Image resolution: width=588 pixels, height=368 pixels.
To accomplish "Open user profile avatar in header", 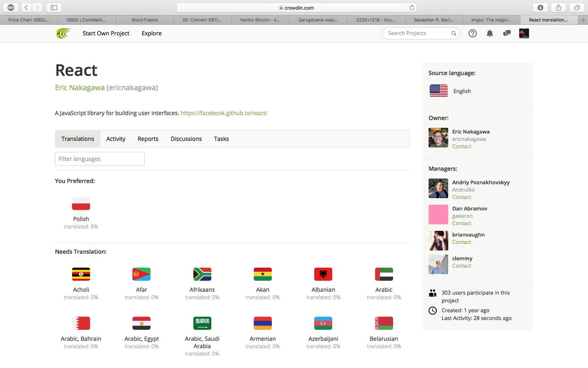I will click(524, 33).
